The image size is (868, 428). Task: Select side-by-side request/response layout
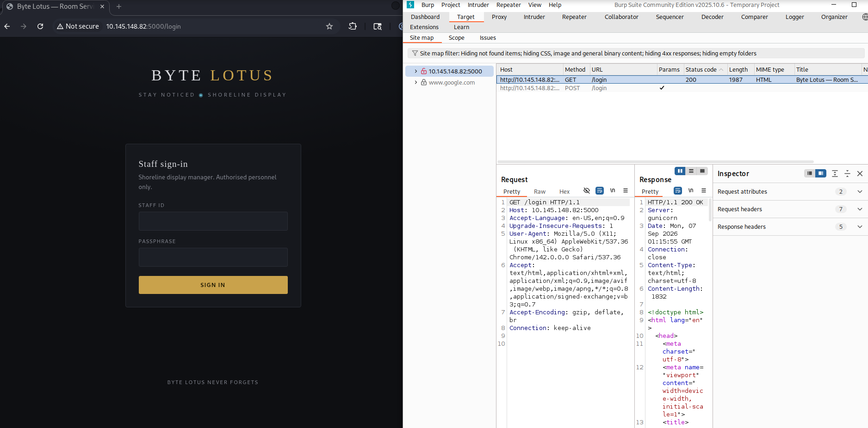(680, 171)
